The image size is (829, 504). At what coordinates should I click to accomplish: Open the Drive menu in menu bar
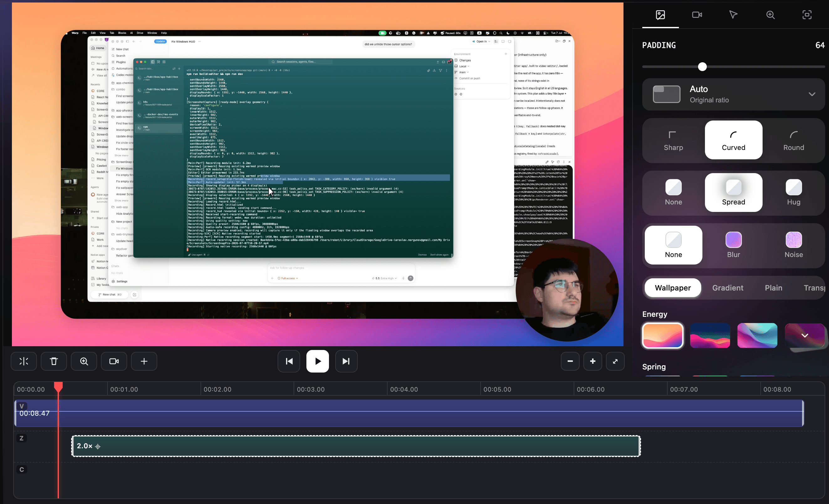pyautogui.click(x=140, y=33)
